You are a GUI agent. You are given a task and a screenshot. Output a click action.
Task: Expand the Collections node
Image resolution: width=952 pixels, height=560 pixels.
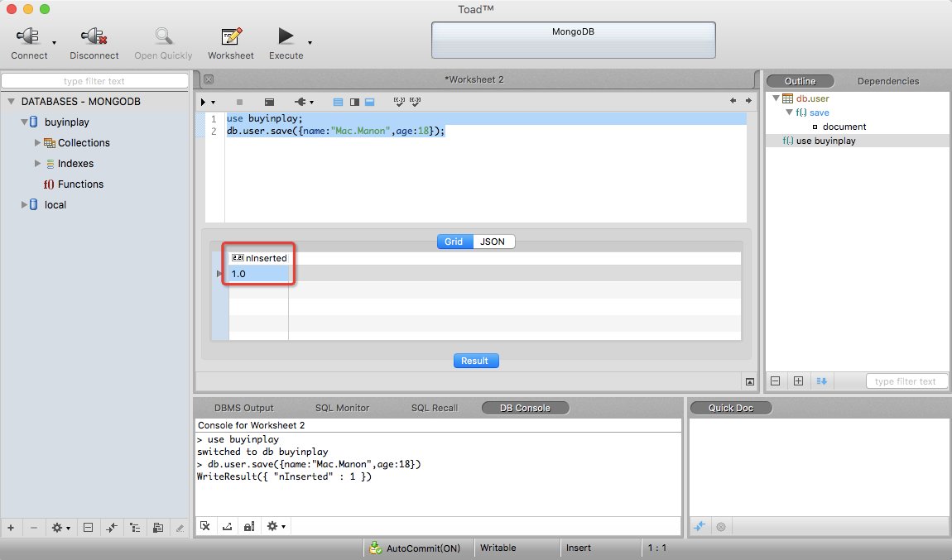[37, 142]
